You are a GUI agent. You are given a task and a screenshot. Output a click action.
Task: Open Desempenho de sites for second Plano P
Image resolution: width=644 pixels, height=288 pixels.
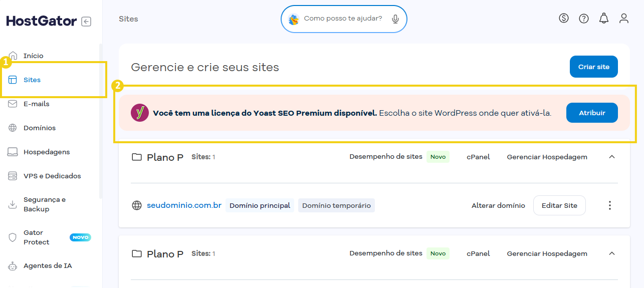point(386,253)
